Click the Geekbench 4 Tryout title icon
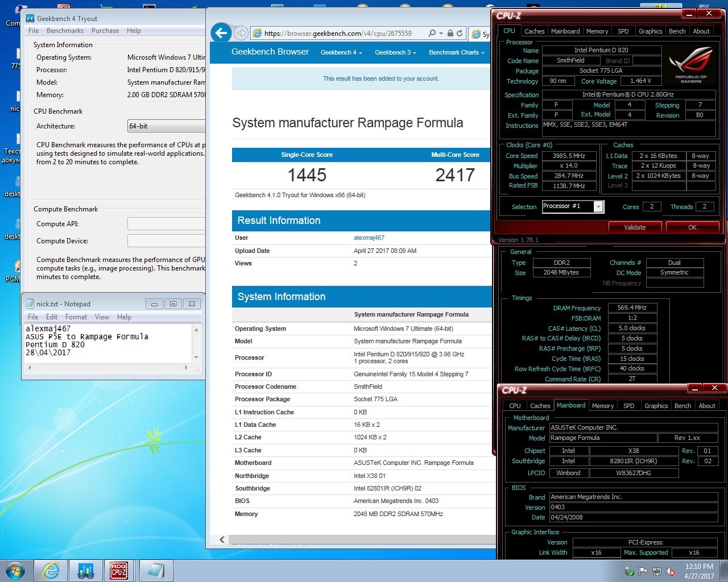 (x=30, y=19)
